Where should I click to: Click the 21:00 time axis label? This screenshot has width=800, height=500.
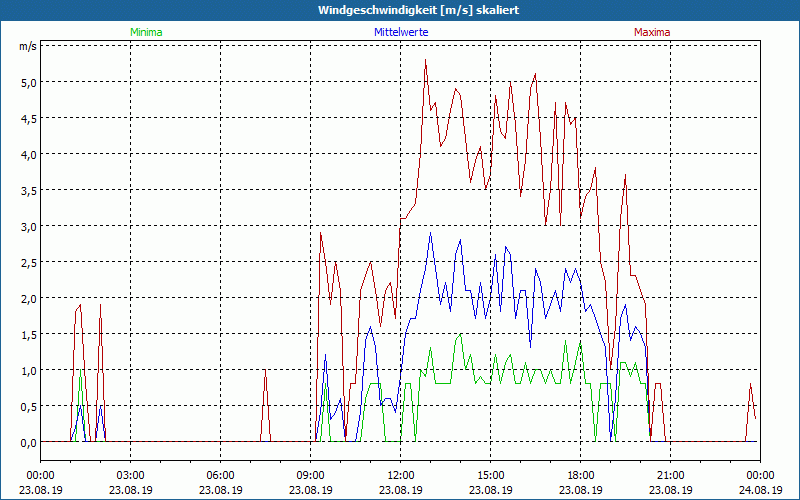point(670,476)
